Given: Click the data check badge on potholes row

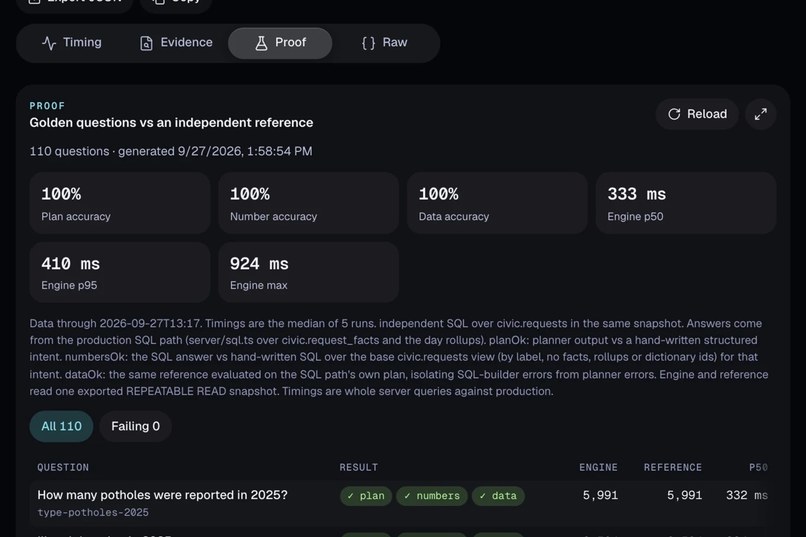Looking at the screenshot, I should tap(498, 496).
